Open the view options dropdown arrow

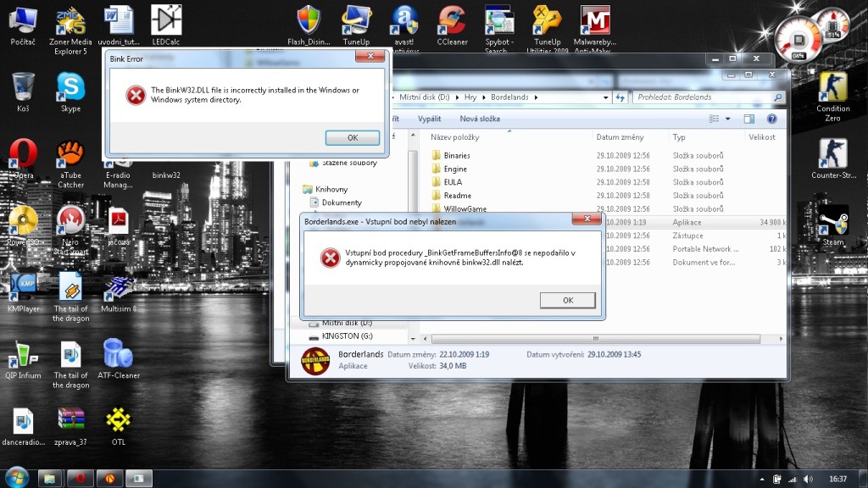point(728,119)
